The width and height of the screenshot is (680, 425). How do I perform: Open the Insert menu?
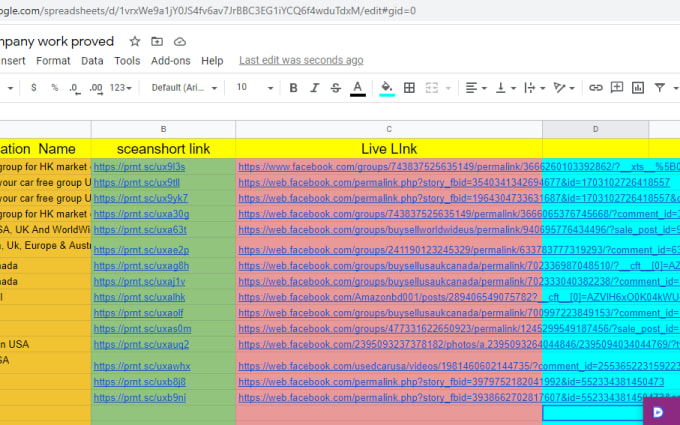click(13, 61)
